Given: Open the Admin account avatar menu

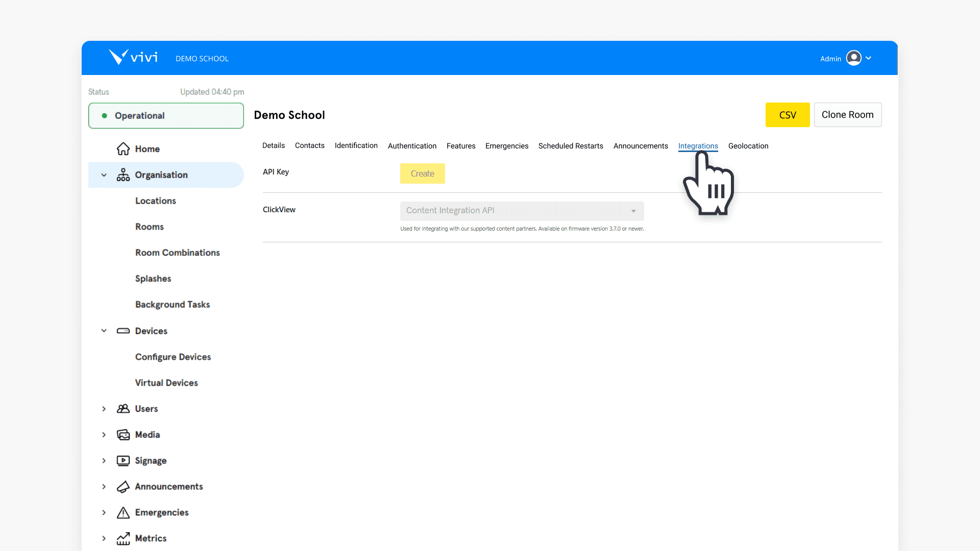Looking at the screenshot, I should [x=854, y=58].
